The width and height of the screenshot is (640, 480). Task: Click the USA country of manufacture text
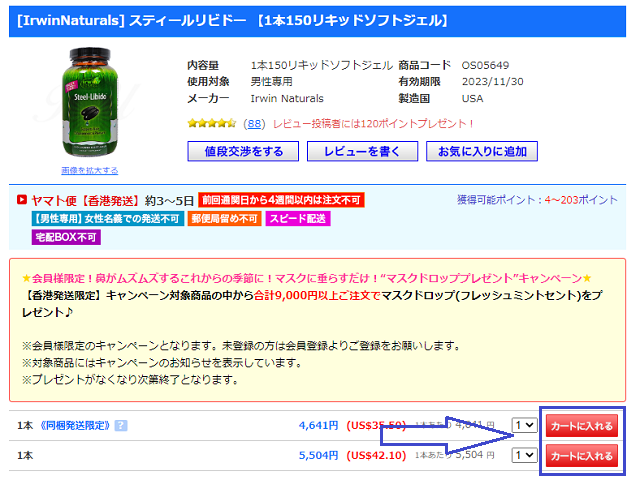point(472,98)
